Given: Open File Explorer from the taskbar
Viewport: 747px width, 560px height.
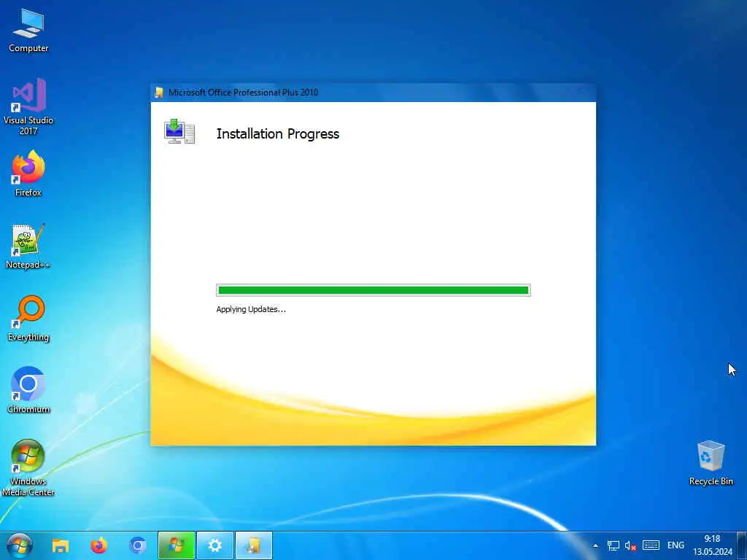Looking at the screenshot, I should pyautogui.click(x=61, y=545).
